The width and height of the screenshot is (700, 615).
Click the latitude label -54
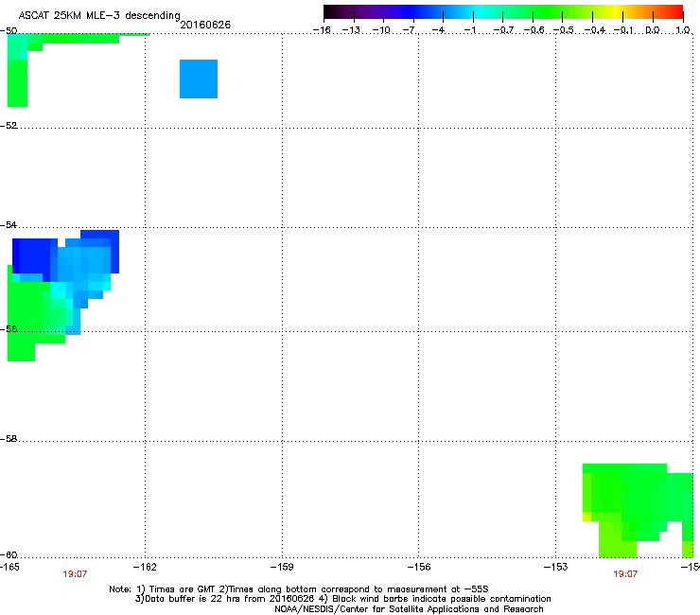click(9, 225)
